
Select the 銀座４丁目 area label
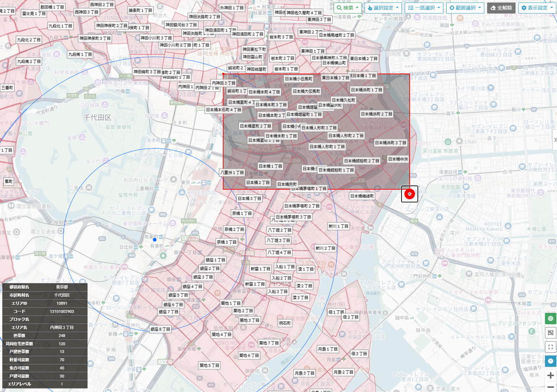(193, 287)
